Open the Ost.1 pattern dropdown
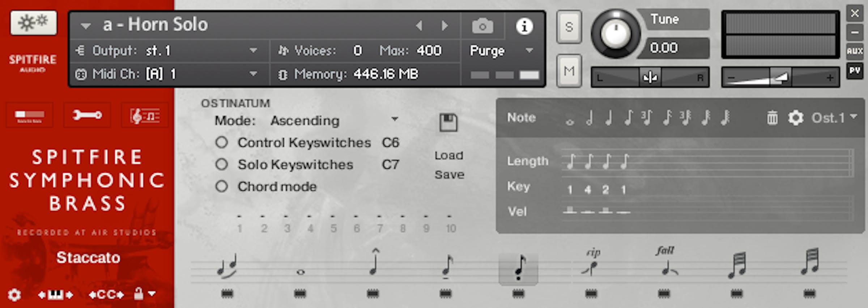 point(834,118)
